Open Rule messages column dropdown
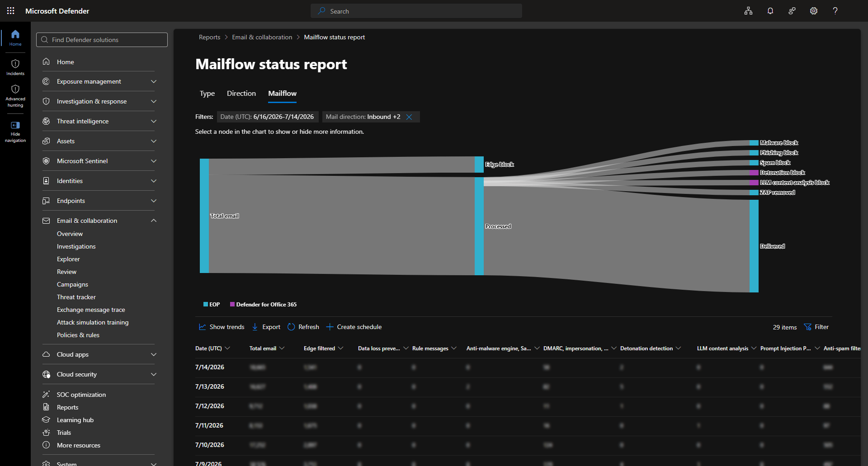This screenshot has width=868, height=466. coord(454,348)
